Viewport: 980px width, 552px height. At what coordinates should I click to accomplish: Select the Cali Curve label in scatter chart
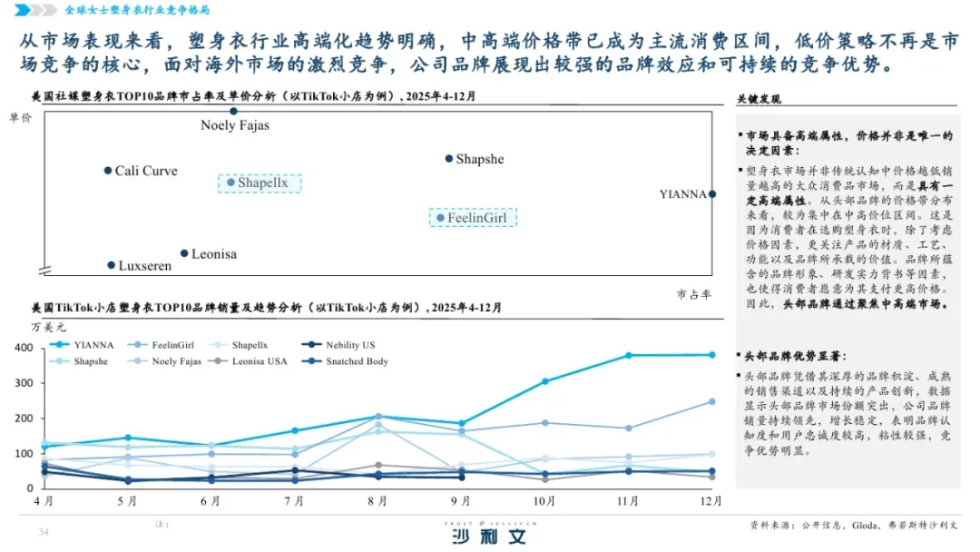(x=146, y=171)
